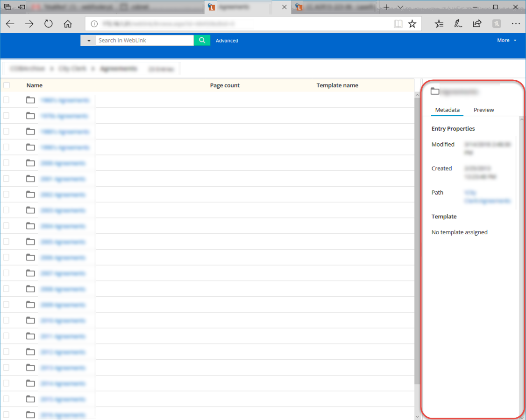Click the green search magnifier button
Viewport: 526px width, 420px height.
tap(202, 41)
